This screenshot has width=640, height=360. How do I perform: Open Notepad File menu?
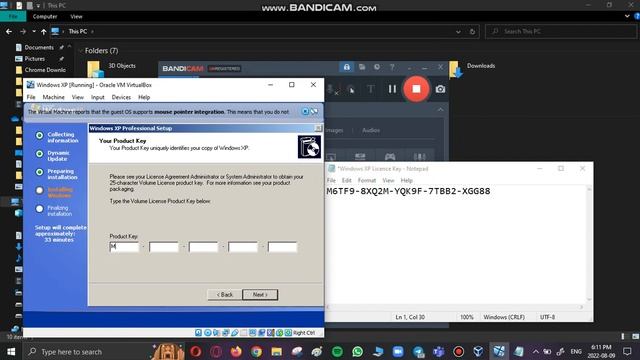(x=331, y=180)
